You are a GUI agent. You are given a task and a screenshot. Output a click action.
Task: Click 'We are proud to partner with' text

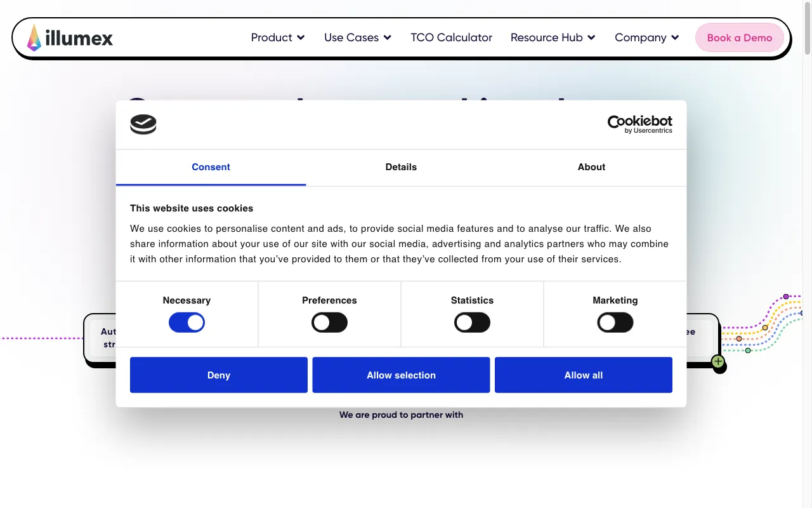pyautogui.click(x=401, y=415)
